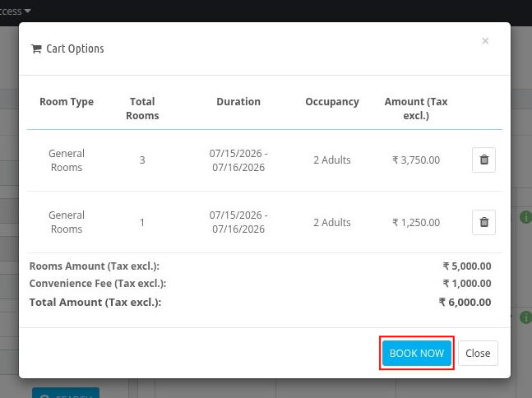Select the ₹ 3,750.00 amount cell
The height and width of the screenshot is (398, 532).
coord(416,160)
